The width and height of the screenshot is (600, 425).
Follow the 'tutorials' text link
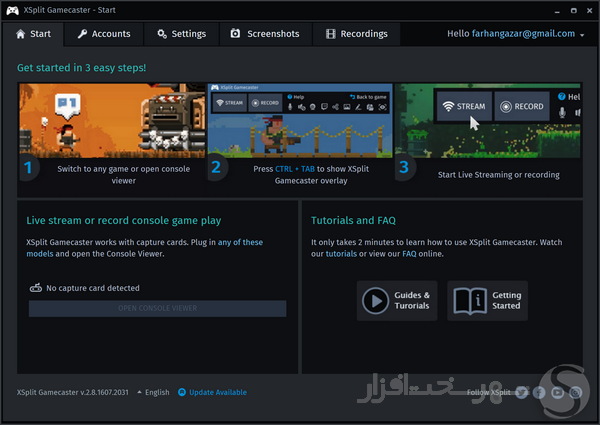(x=341, y=254)
